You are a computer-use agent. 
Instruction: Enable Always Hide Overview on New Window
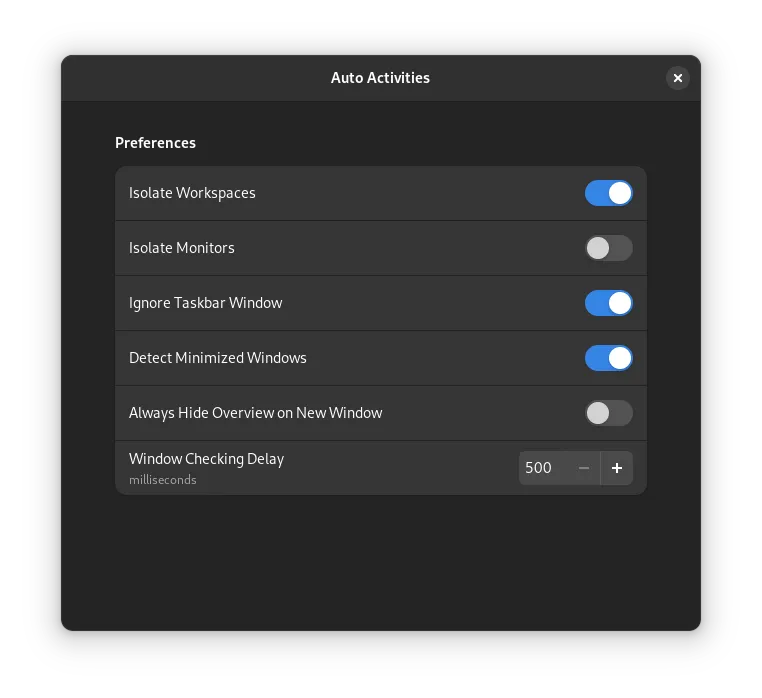tap(609, 413)
